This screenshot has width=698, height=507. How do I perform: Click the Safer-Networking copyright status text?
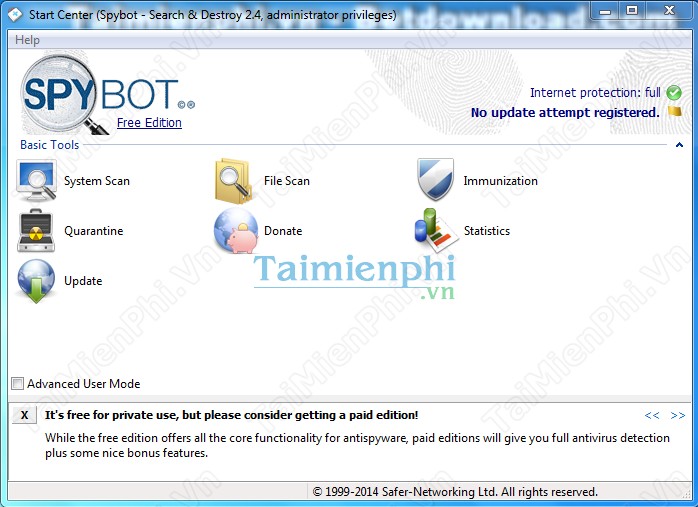click(x=455, y=492)
